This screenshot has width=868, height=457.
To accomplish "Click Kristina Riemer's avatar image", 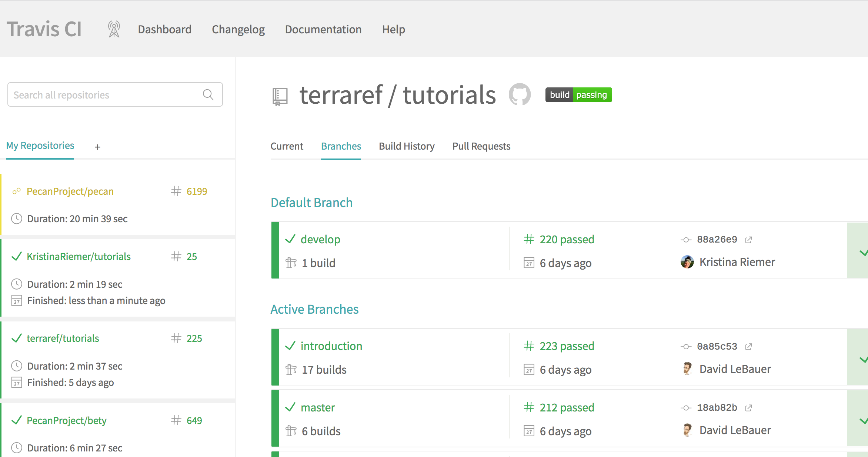I will [x=687, y=262].
